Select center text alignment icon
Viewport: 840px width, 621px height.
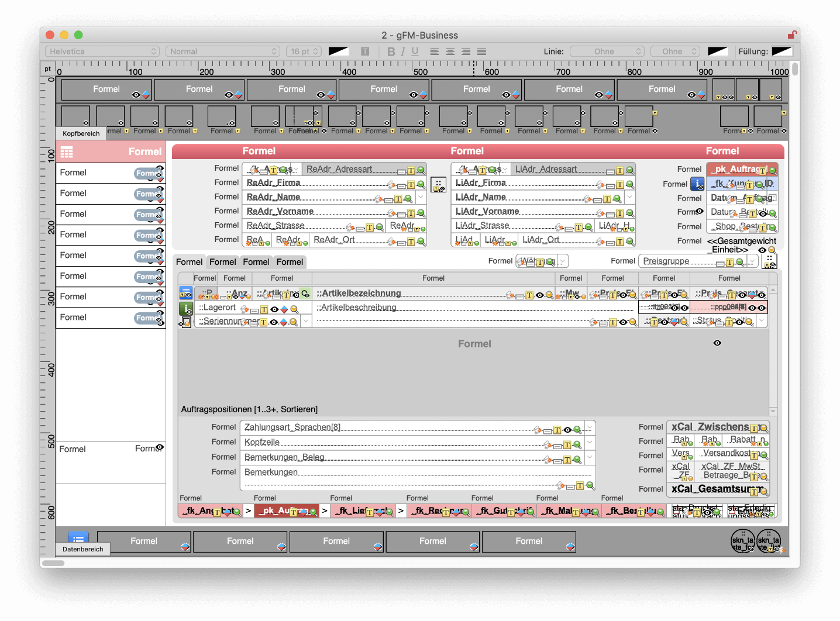pos(450,51)
